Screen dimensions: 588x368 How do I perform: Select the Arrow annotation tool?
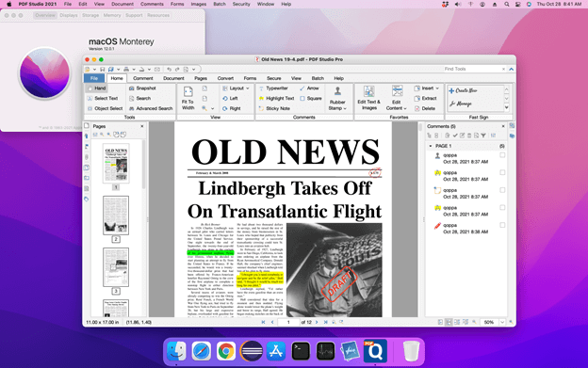point(309,88)
